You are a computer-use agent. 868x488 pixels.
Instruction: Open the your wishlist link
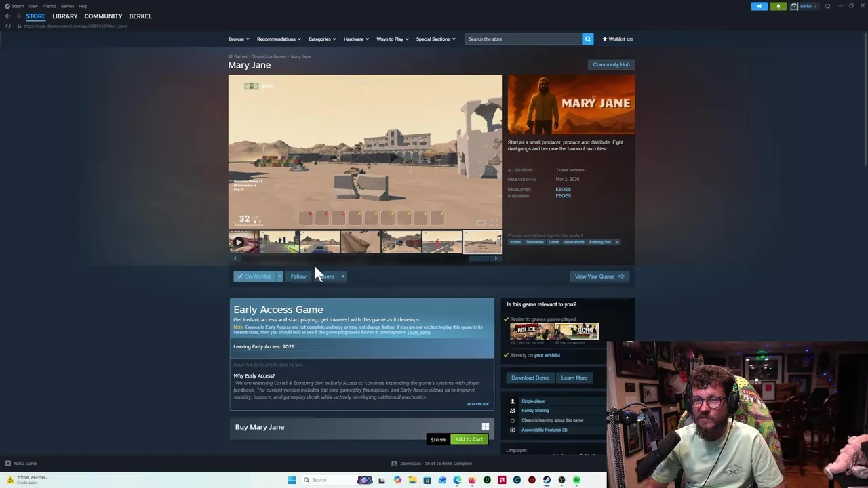(547, 355)
